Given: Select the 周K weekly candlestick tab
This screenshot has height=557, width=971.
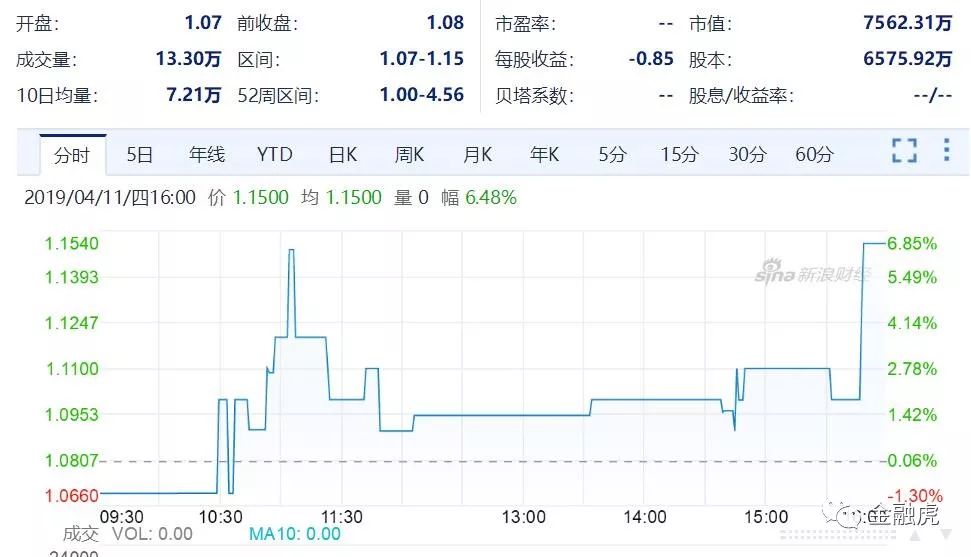Looking at the screenshot, I should (409, 155).
